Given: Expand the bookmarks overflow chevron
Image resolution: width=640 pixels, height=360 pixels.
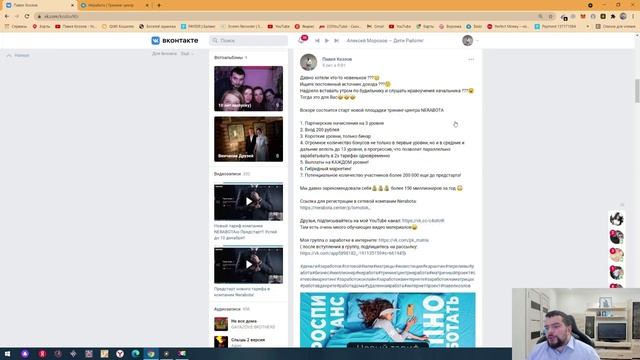Looking at the screenshot, I should tap(588, 26).
